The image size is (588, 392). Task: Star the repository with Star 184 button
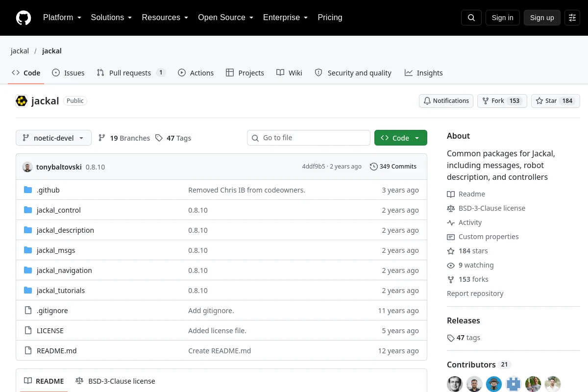click(556, 101)
